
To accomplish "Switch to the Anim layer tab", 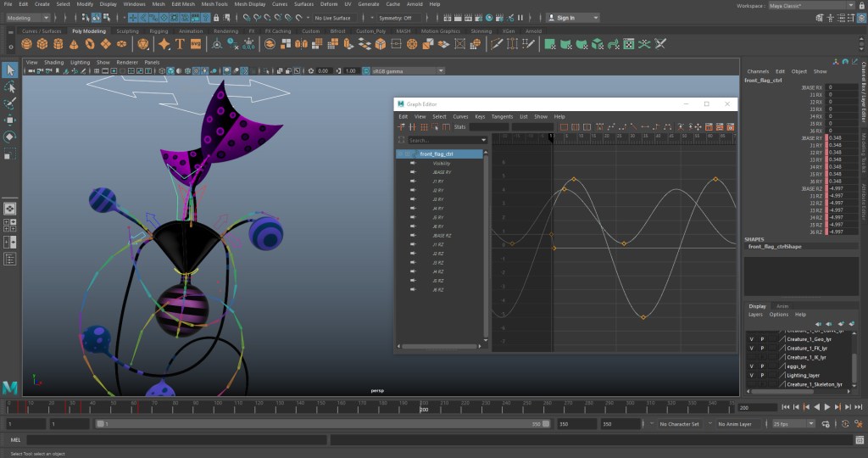I will [782, 306].
